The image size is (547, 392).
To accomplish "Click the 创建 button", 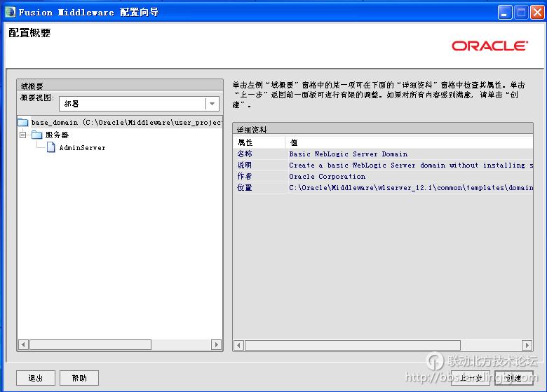I will click(513, 378).
